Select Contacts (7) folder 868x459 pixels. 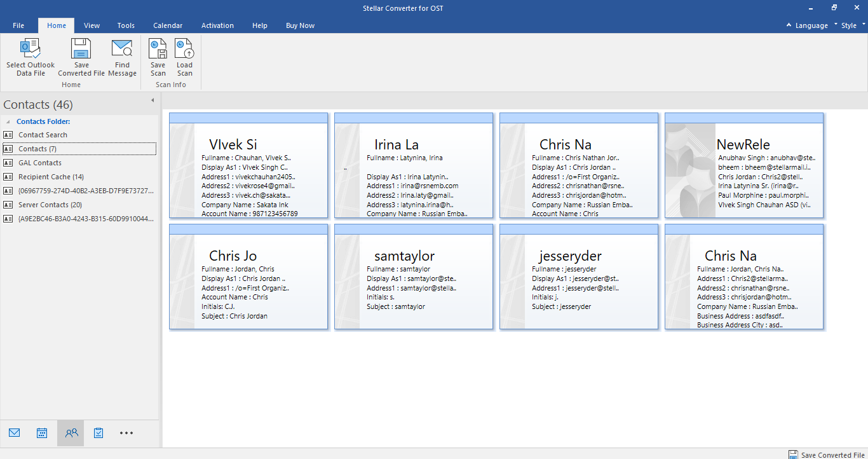pyautogui.click(x=79, y=149)
